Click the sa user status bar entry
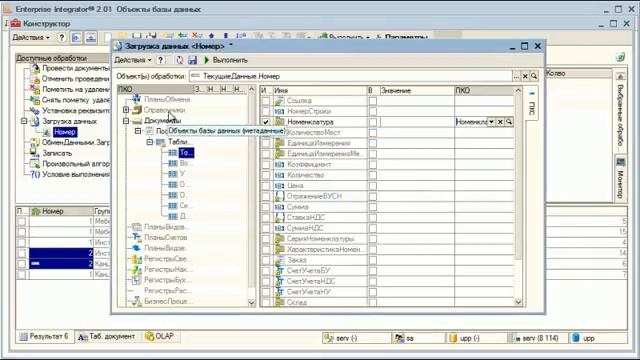 tap(418, 338)
